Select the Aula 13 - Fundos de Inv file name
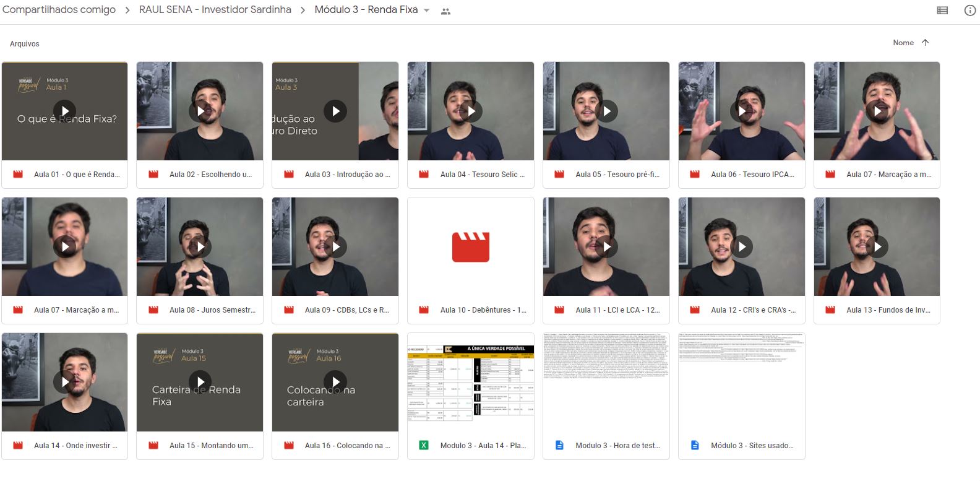The width and height of the screenshot is (980, 481). pyautogui.click(x=888, y=310)
